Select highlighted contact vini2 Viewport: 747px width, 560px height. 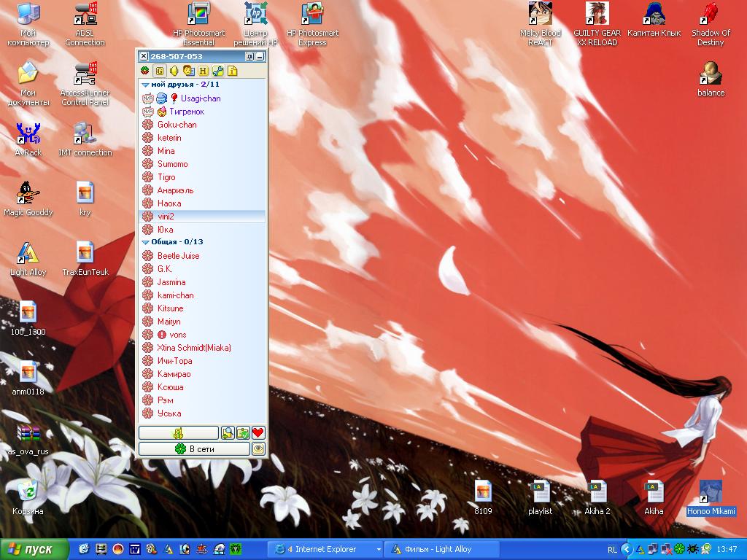click(x=203, y=216)
